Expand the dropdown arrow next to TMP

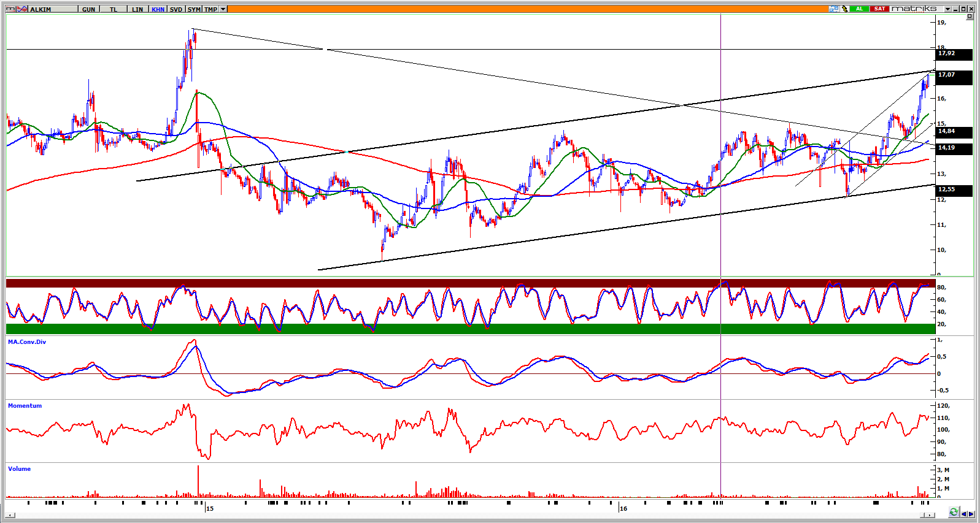coord(223,9)
